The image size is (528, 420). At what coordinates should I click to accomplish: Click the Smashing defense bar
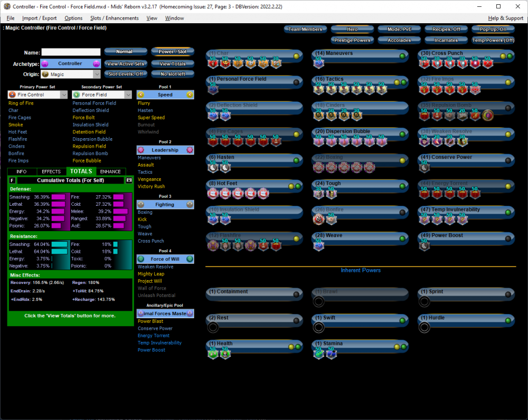point(58,197)
